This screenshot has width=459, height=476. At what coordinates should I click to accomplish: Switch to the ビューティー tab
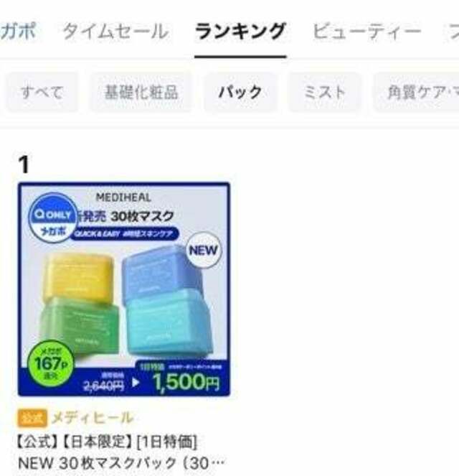366,32
